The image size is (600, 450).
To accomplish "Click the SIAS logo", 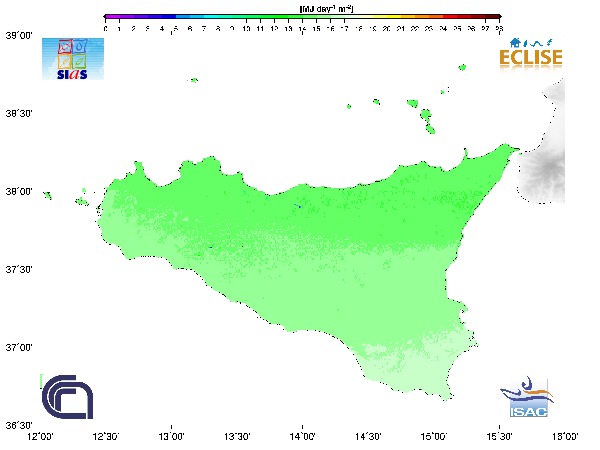I will [73, 59].
